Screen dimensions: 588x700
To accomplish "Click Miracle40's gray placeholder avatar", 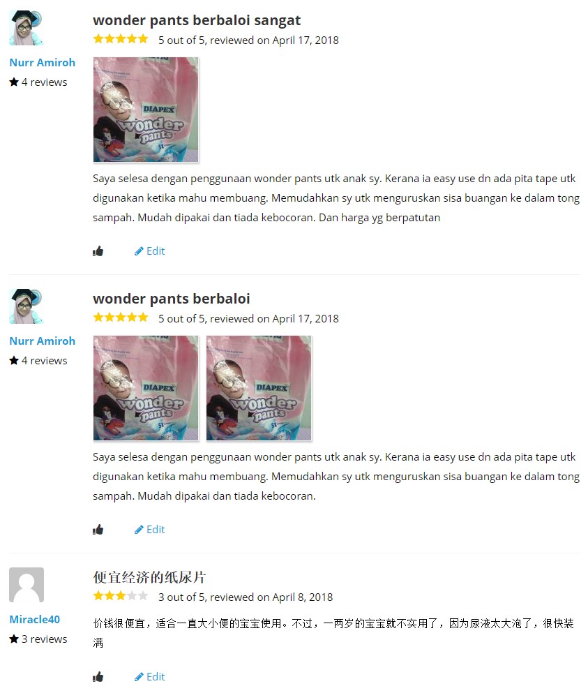I will point(27,585).
